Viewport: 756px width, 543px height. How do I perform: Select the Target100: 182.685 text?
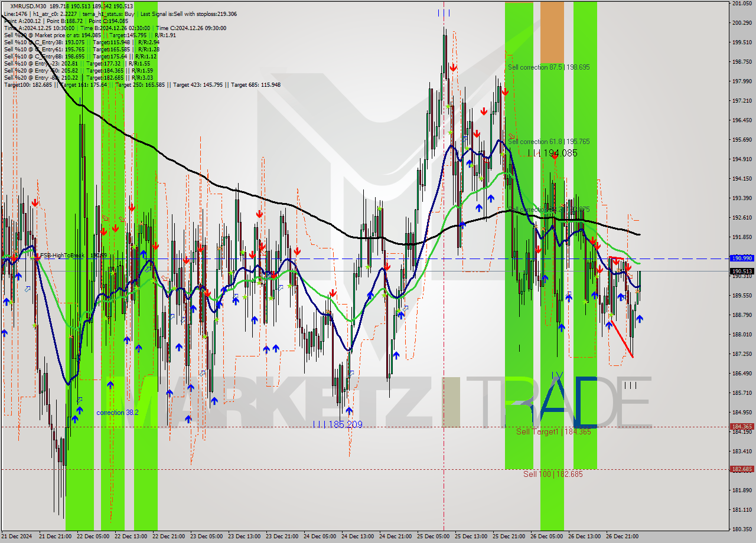(28, 85)
